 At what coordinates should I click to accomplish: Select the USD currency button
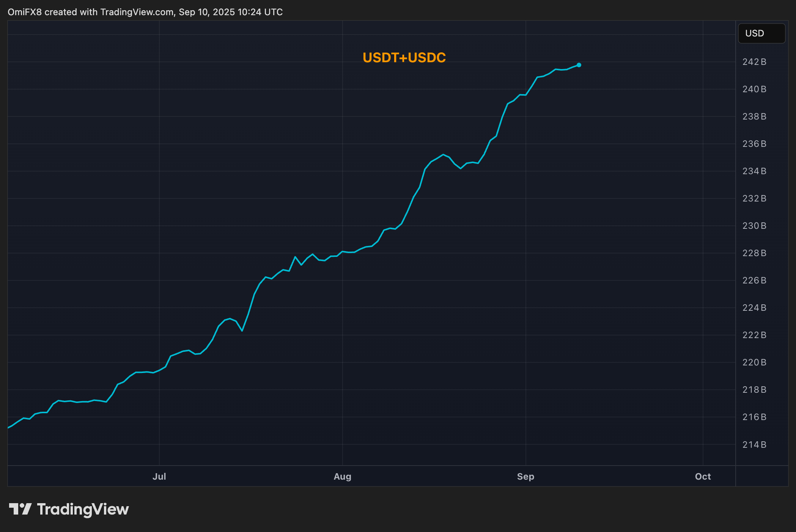(x=761, y=33)
